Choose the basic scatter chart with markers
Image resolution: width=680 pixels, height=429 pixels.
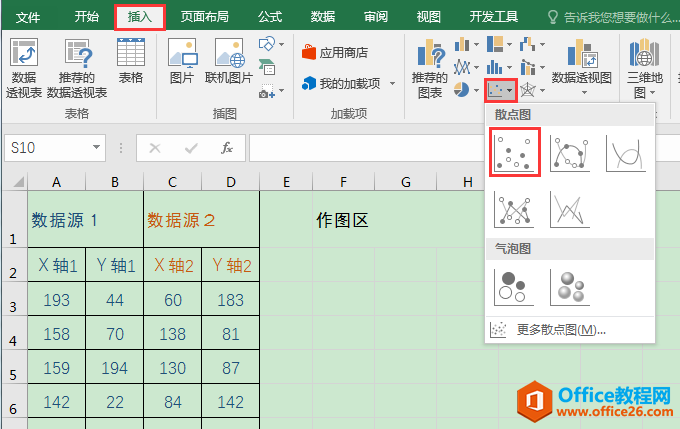(514, 152)
